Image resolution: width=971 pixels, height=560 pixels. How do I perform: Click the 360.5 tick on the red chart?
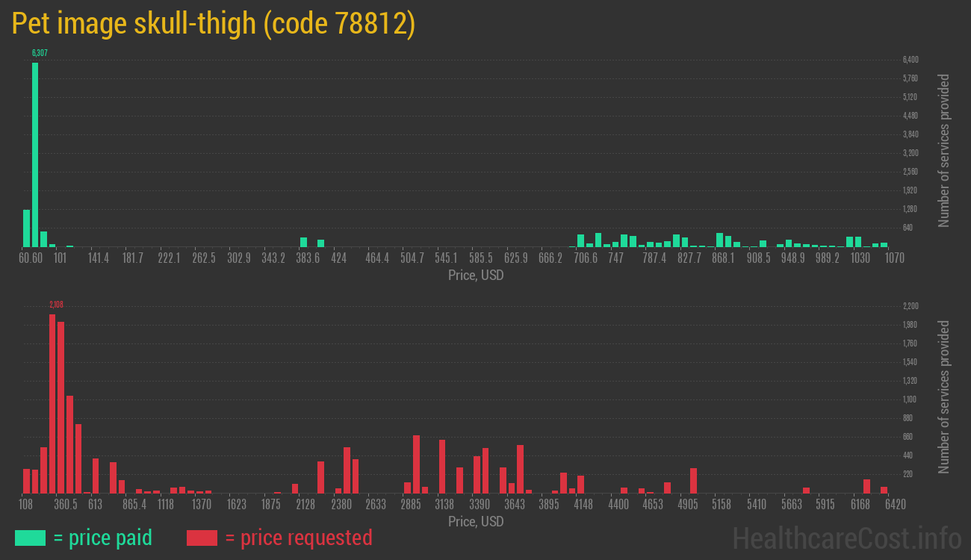click(x=65, y=505)
